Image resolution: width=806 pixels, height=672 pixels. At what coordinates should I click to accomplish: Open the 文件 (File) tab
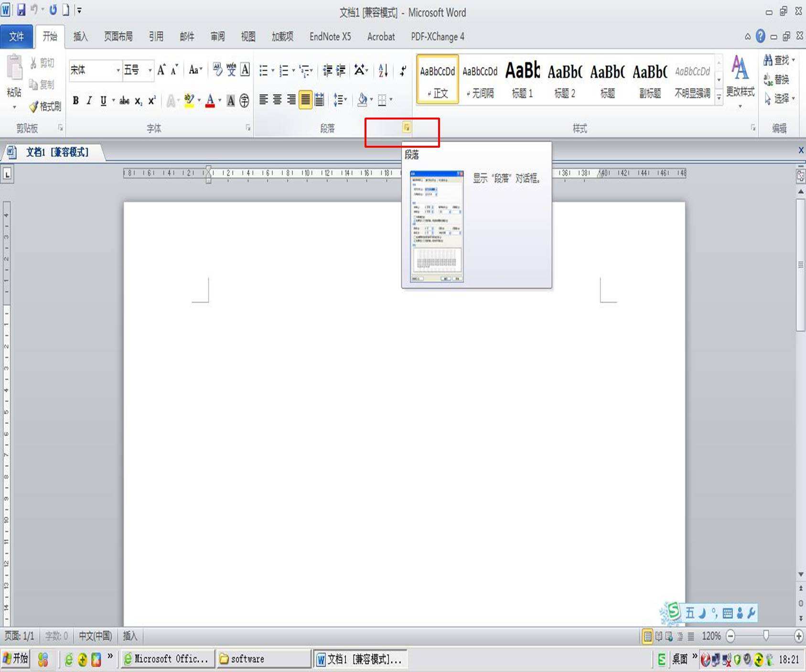coord(17,36)
